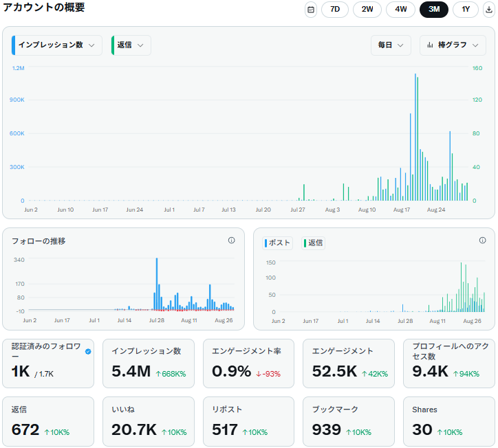This screenshot has width=498, height=448.
Task: Click the tallest impressions bar near Aug 17
Action: point(415,137)
